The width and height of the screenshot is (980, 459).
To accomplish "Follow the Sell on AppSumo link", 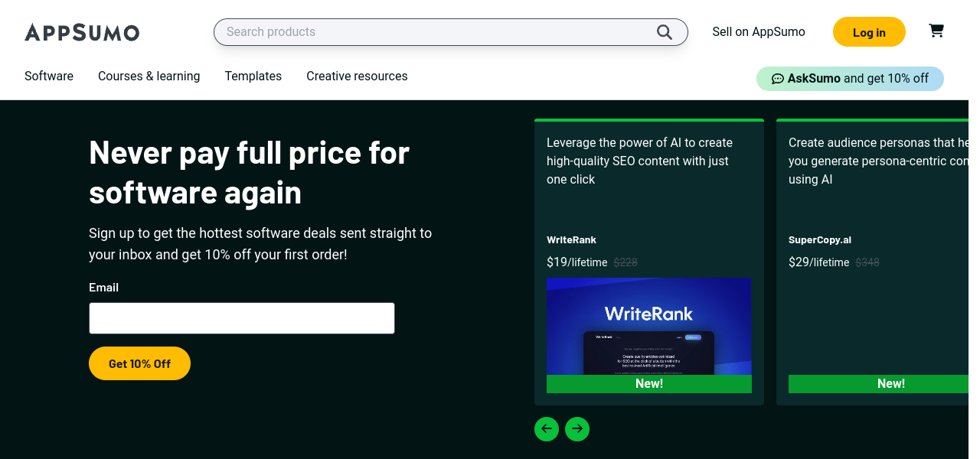I will (758, 32).
